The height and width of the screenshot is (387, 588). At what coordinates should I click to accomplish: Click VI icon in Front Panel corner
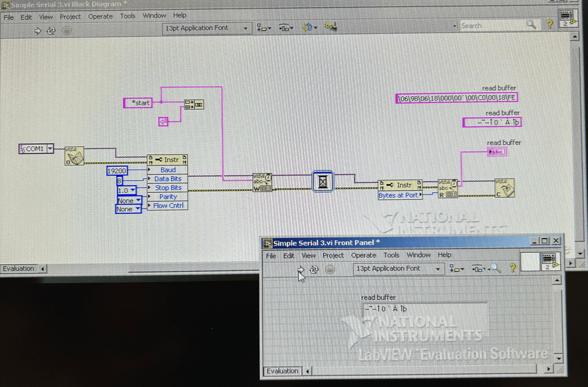[x=549, y=261]
